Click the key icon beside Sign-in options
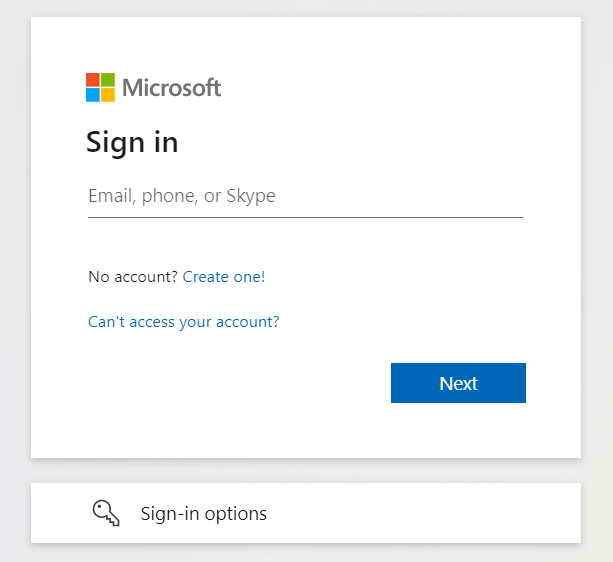Screen dimensions: 613x562 tap(106, 513)
